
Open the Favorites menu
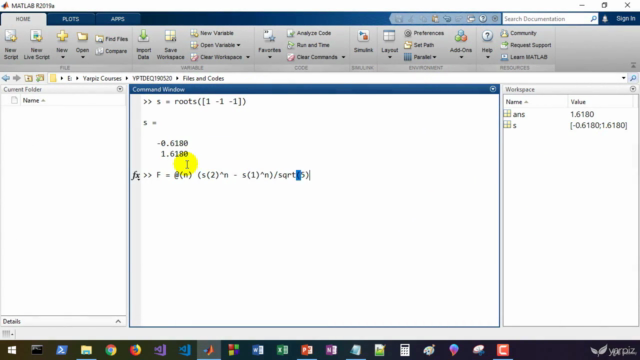[269, 45]
